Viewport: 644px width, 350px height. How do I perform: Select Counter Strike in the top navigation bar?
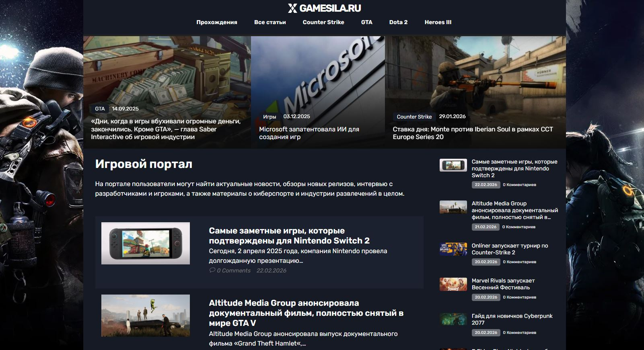[323, 22]
